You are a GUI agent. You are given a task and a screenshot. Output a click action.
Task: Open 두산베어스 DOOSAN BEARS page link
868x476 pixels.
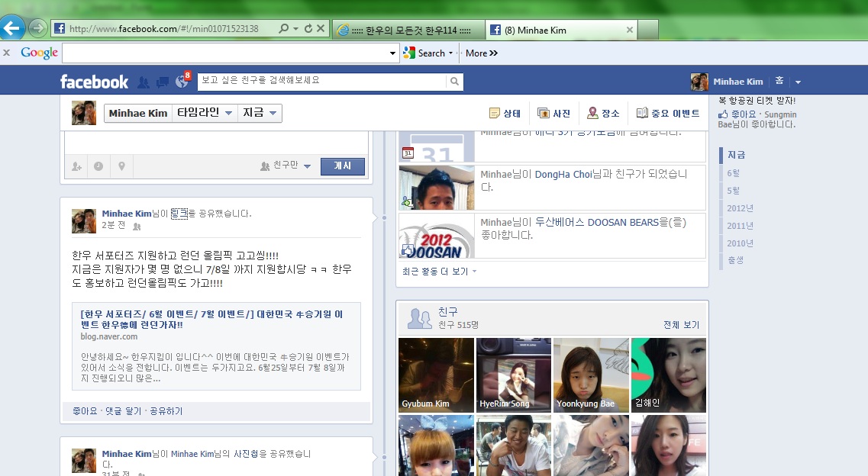597,222
